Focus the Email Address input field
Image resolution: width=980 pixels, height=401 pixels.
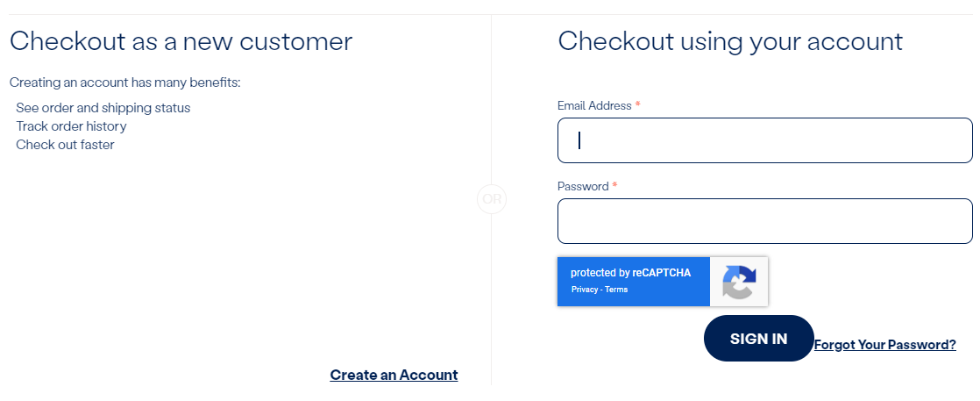pyautogui.click(x=765, y=140)
